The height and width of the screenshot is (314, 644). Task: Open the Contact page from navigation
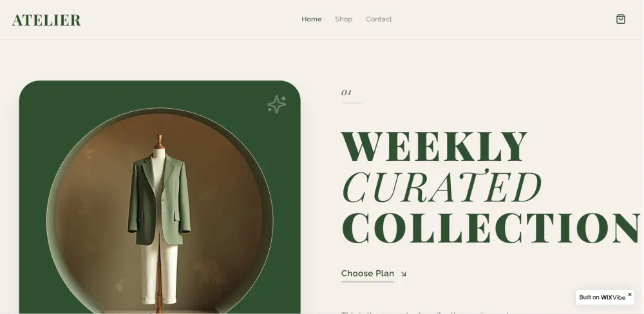coord(379,19)
